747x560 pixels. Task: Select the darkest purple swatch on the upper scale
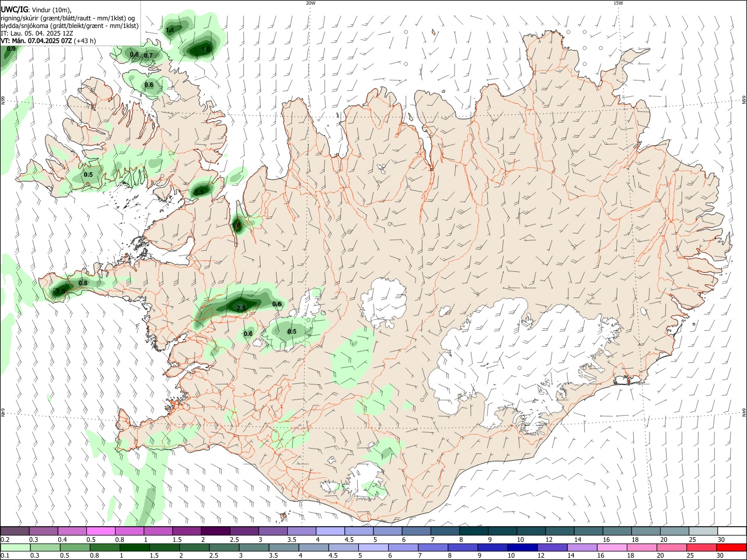(x=215, y=531)
